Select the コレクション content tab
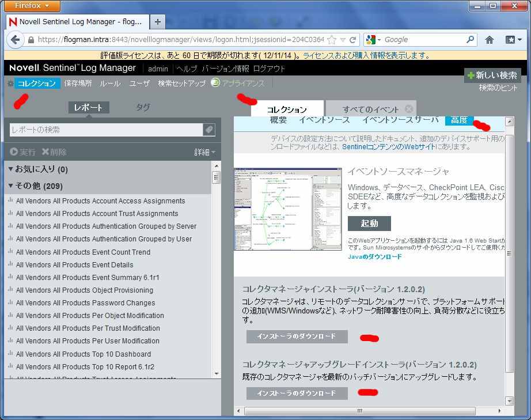Image resolution: width=531 pixels, height=420 pixels. pos(287,109)
